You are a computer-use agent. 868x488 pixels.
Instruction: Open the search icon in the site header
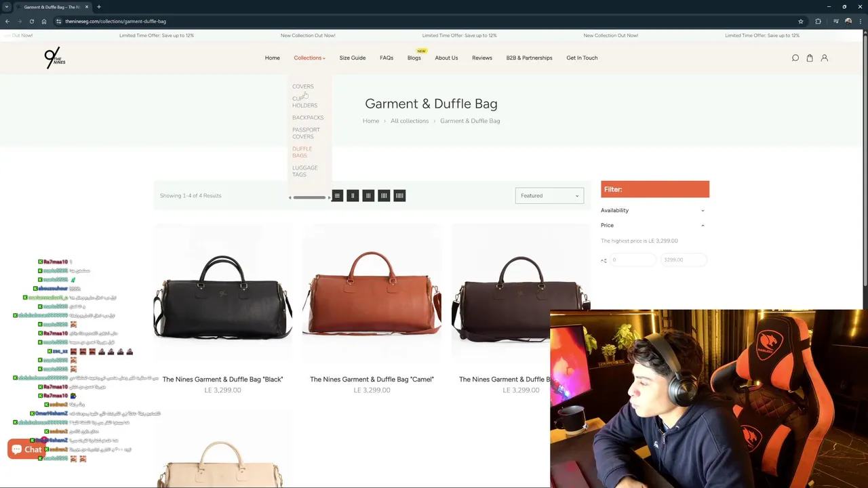(x=795, y=58)
